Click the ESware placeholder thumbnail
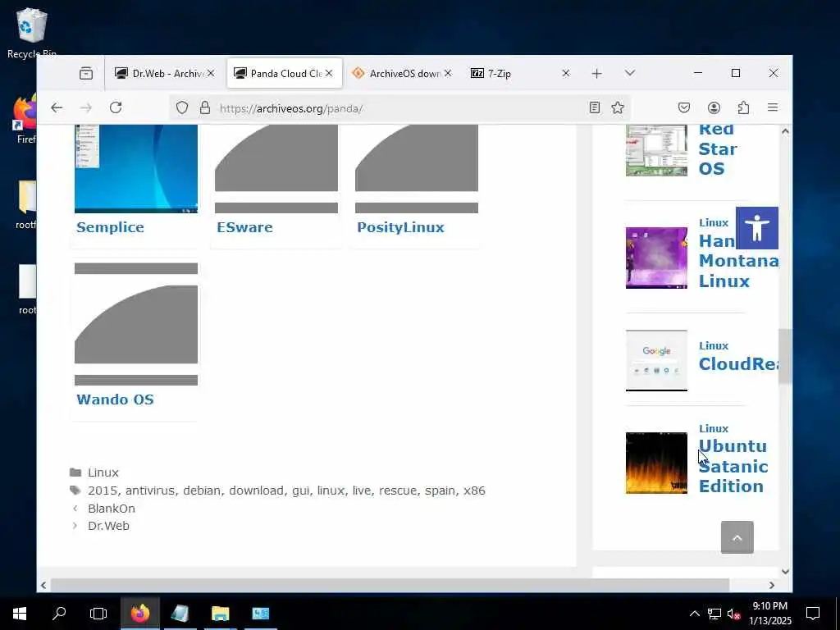 [x=276, y=168]
